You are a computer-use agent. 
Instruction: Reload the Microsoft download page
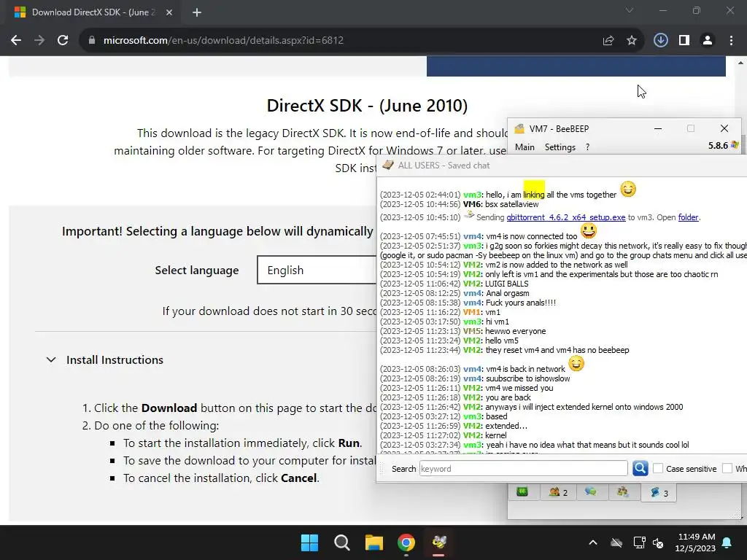coord(63,41)
